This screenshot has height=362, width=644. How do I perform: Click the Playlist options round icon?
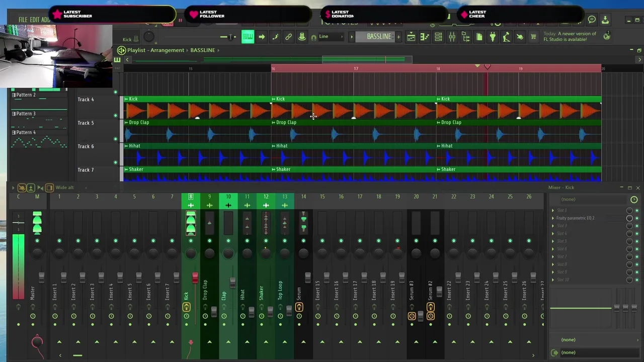121,50
